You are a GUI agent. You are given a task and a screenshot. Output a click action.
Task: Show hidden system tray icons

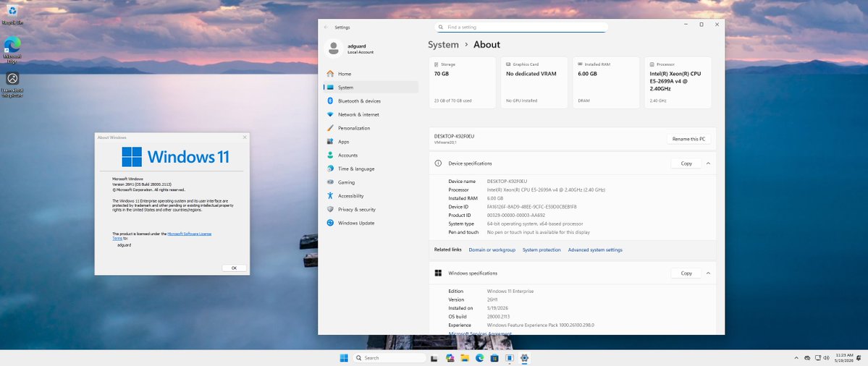796,358
